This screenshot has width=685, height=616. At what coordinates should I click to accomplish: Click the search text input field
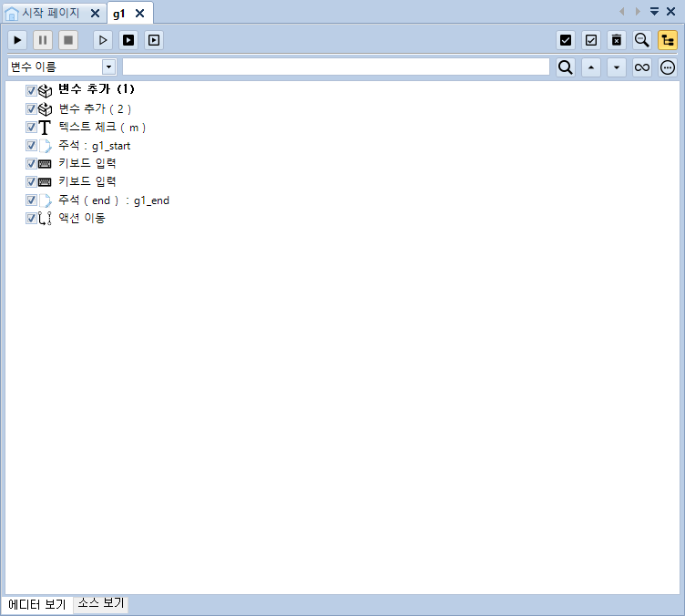pyautogui.click(x=335, y=67)
